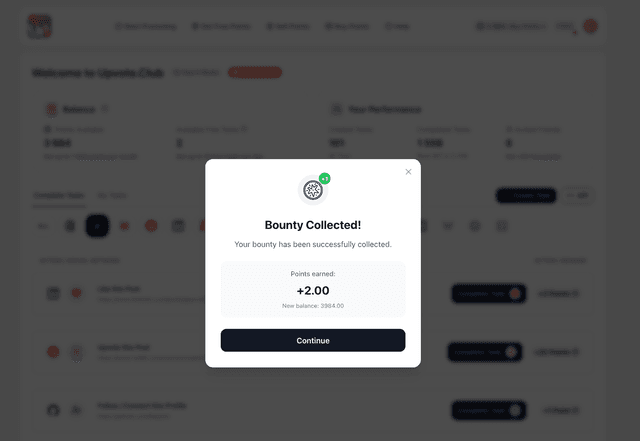Click the green +1 badge on the bounty icon

coord(324,178)
